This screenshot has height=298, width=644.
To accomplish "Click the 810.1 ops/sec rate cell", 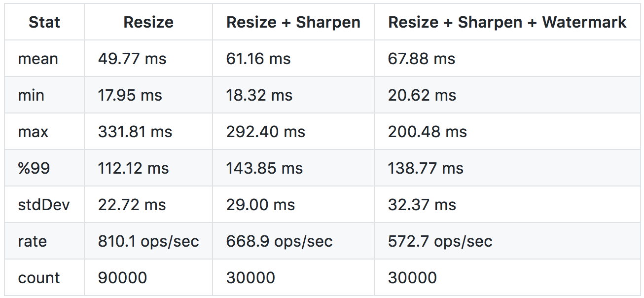I will [x=148, y=241].
